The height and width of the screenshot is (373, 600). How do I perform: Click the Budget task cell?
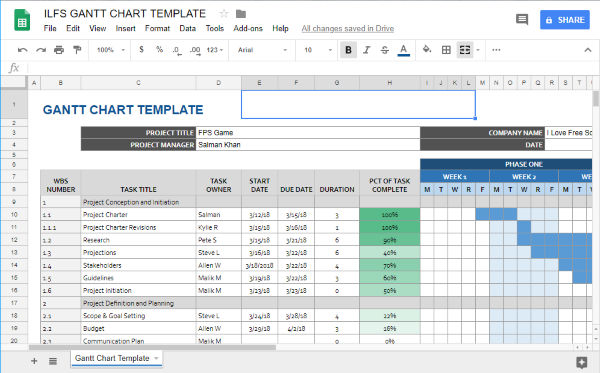[138, 328]
